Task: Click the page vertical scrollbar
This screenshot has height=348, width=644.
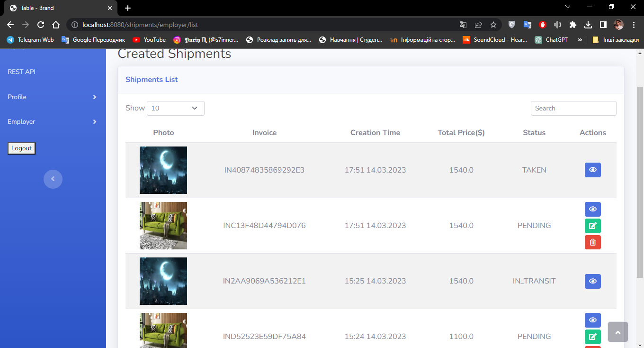Action: (x=640, y=182)
